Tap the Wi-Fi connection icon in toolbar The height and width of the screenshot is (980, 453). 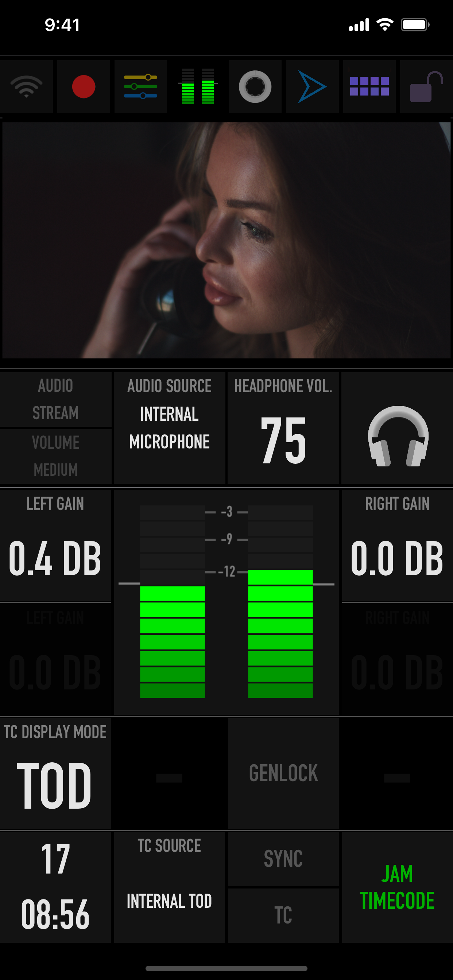tap(26, 86)
